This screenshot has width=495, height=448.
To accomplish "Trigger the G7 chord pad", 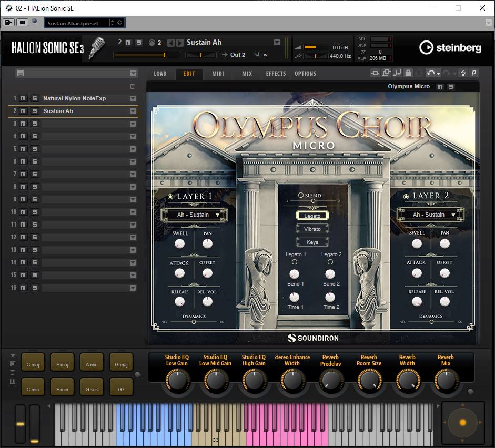I will [121, 387].
